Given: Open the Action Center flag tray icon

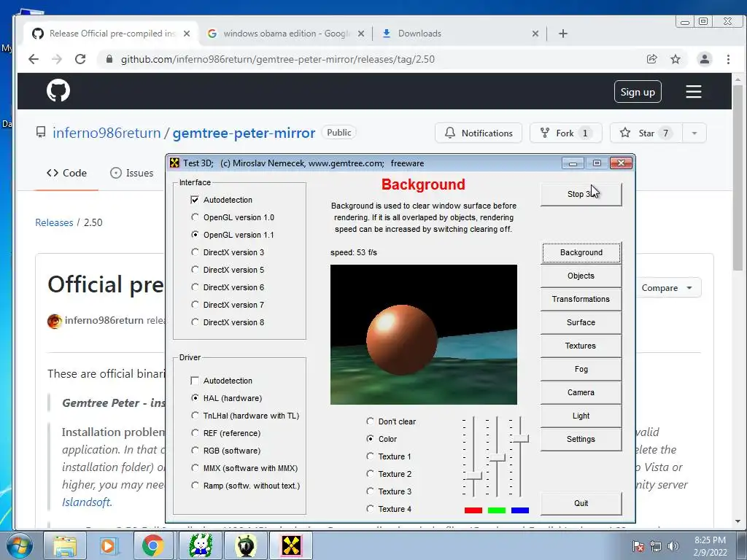Looking at the screenshot, I should click(638, 546).
